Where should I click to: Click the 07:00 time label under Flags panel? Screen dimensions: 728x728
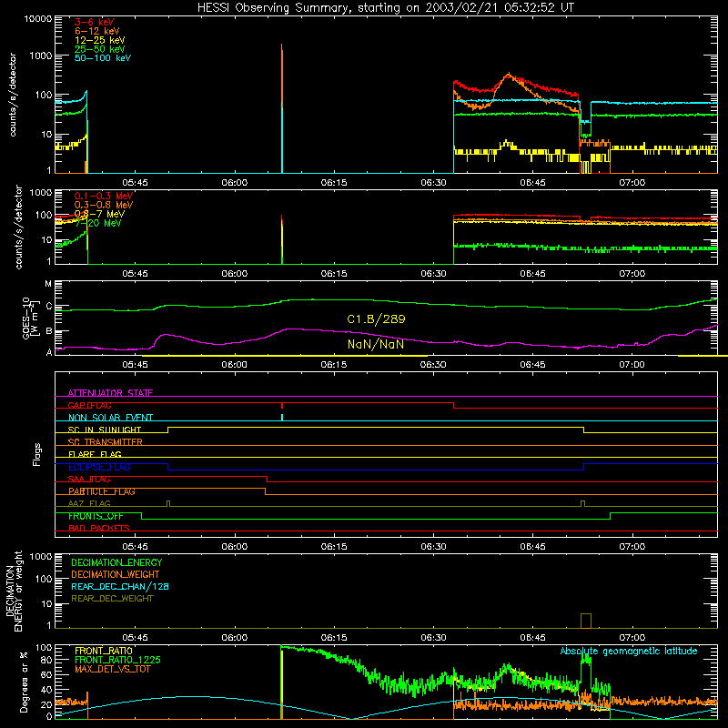(x=632, y=547)
